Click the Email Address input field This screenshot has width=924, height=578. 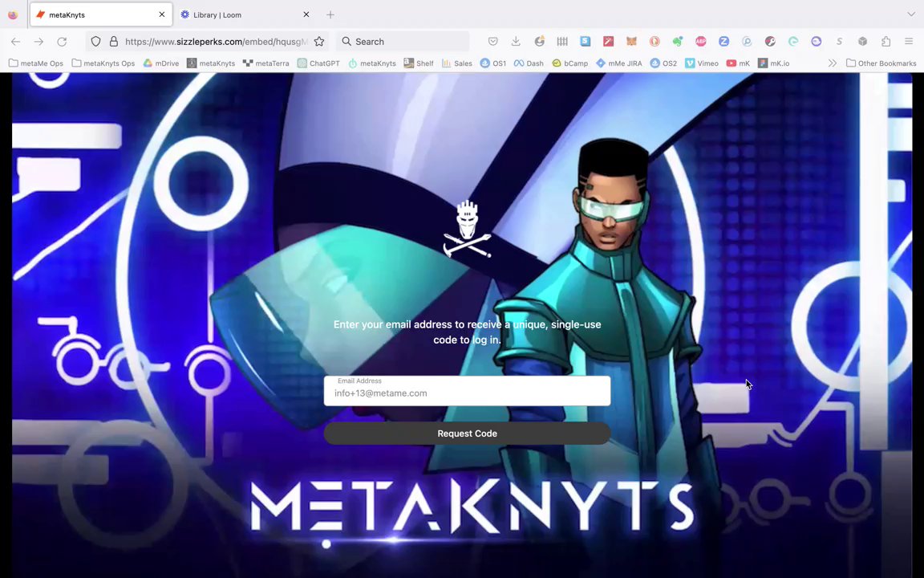coord(468,390)
